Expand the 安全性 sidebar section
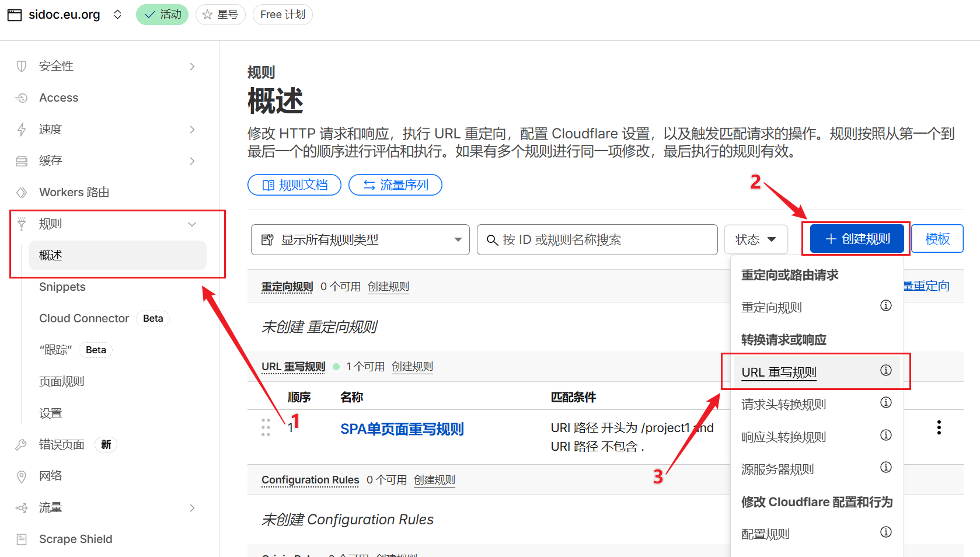 (x=191, y=67)
